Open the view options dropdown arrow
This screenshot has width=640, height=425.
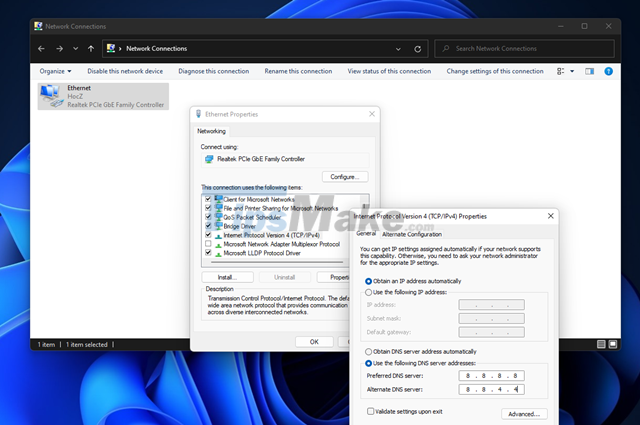point(572,71)
